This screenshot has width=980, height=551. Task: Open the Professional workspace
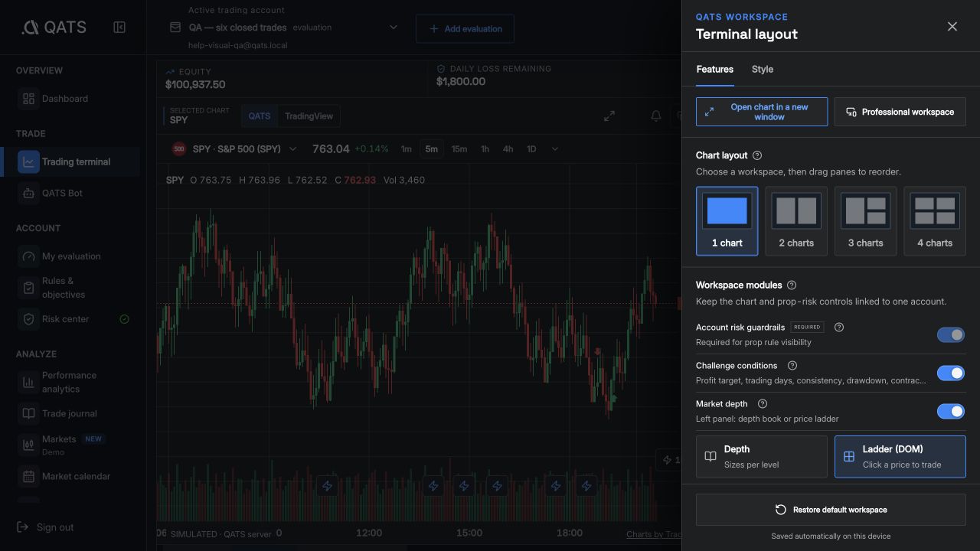(x=900, y=112)
